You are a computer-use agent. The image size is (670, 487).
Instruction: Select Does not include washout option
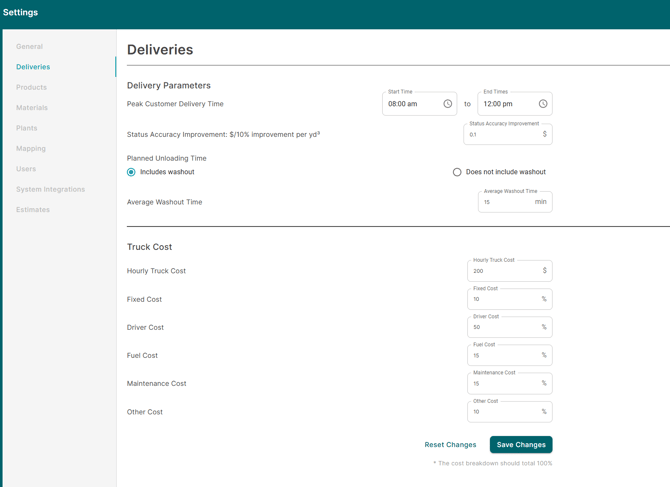457,172
